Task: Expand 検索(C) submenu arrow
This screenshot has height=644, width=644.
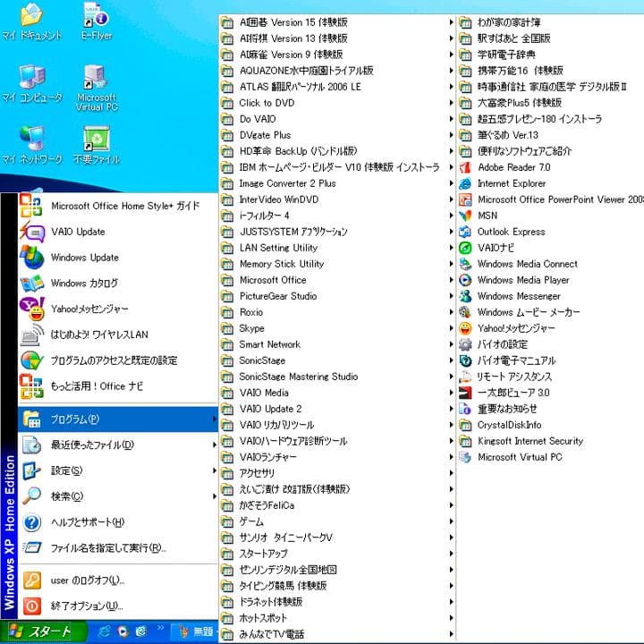Action: pos(214,496)
